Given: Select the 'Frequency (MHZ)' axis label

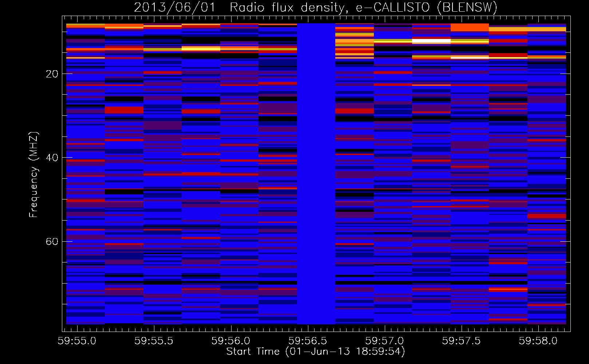Looking at the screenshot, I should point(33,175).
